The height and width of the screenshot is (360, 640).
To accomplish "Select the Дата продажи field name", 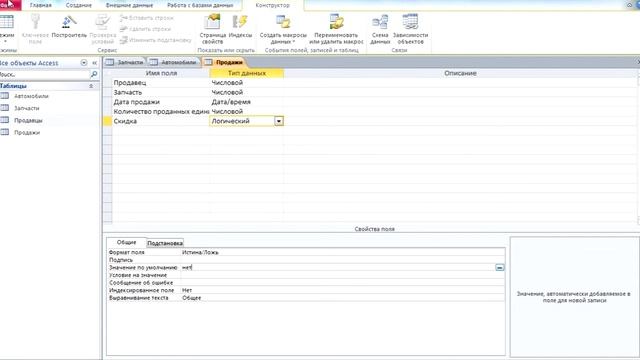I will 161,102.
